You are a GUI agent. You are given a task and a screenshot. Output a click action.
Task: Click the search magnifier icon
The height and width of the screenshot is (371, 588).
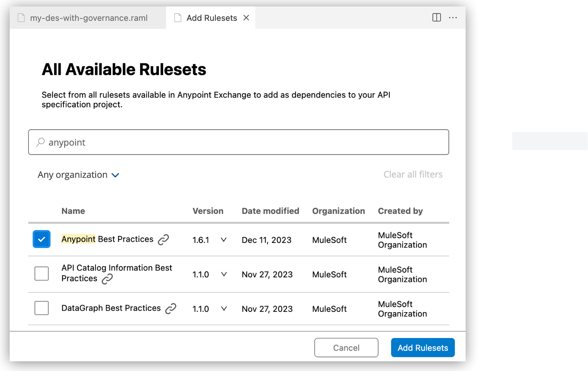[41, 142]
